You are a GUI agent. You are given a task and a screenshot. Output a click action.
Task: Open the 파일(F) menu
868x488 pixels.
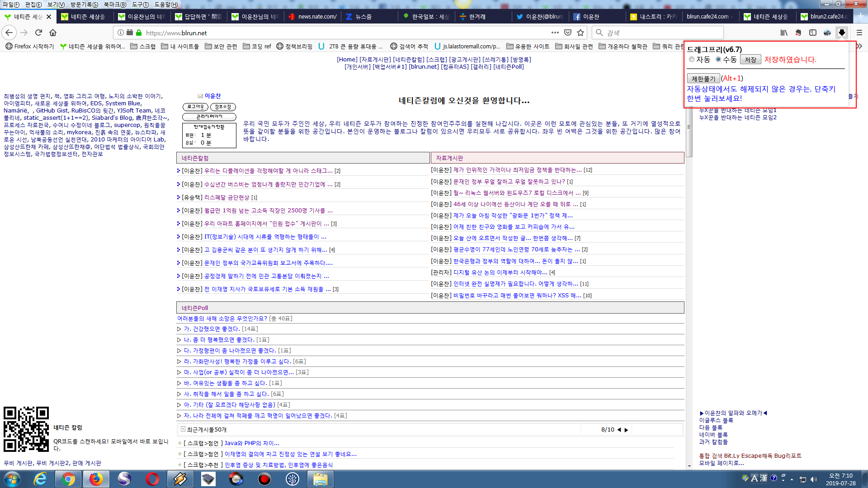(11, 5)
